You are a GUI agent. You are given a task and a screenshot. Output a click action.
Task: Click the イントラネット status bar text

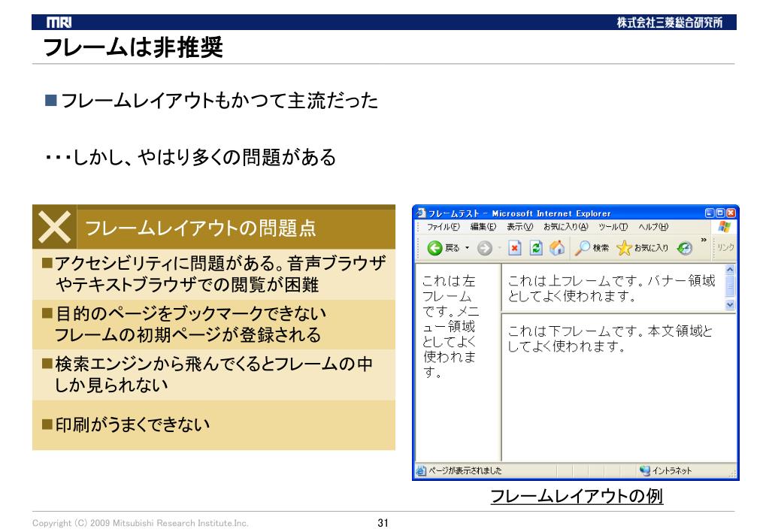click(x=671, y=470)
